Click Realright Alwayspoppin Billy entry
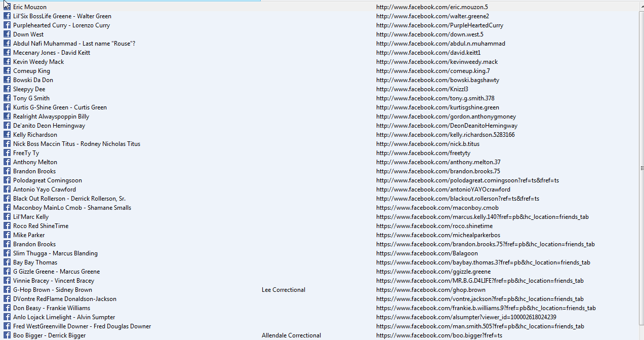Image resolution: width=644 pixels, height=340 pixels. [51, 117]
